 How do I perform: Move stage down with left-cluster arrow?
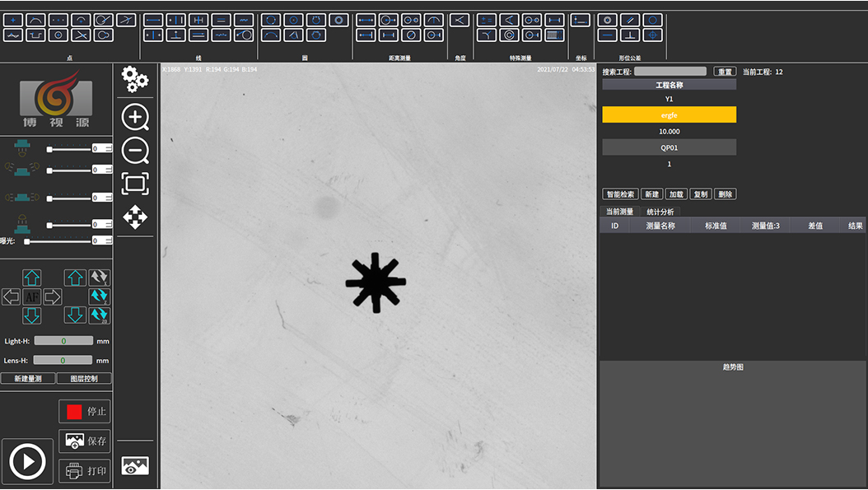(x=31, y=315)
